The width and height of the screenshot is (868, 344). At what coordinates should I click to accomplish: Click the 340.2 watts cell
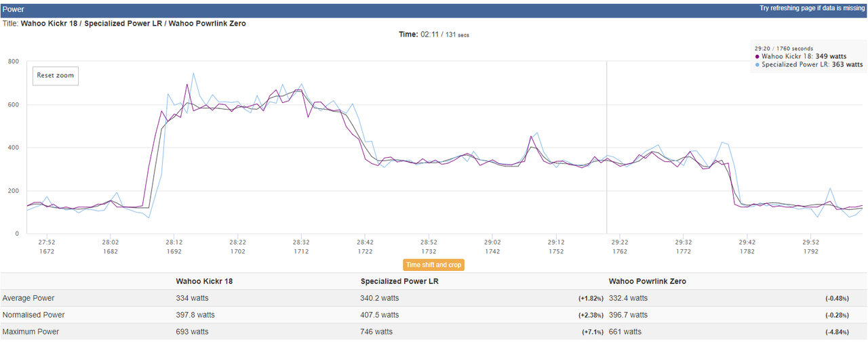(x=379, y=298)
